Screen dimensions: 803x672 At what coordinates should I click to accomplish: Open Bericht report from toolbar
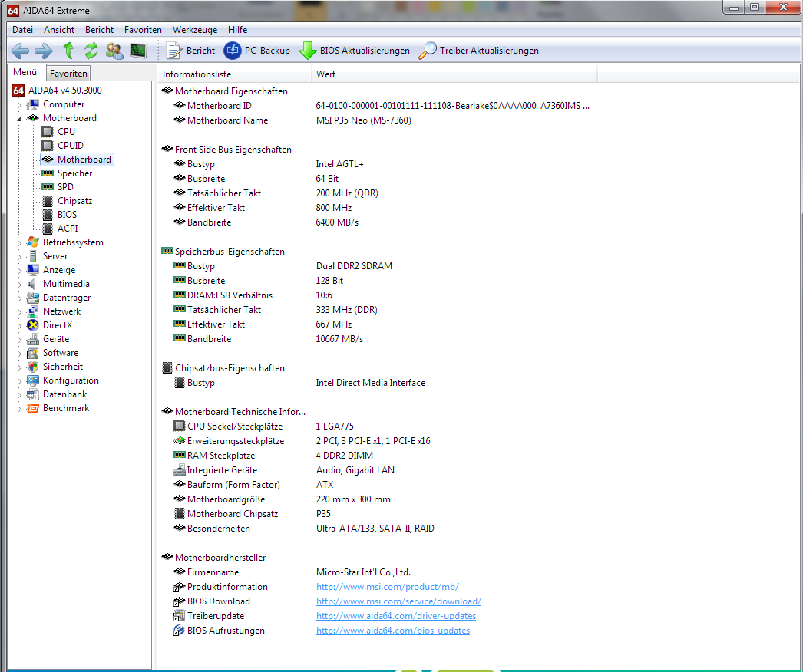coord(191,51)
